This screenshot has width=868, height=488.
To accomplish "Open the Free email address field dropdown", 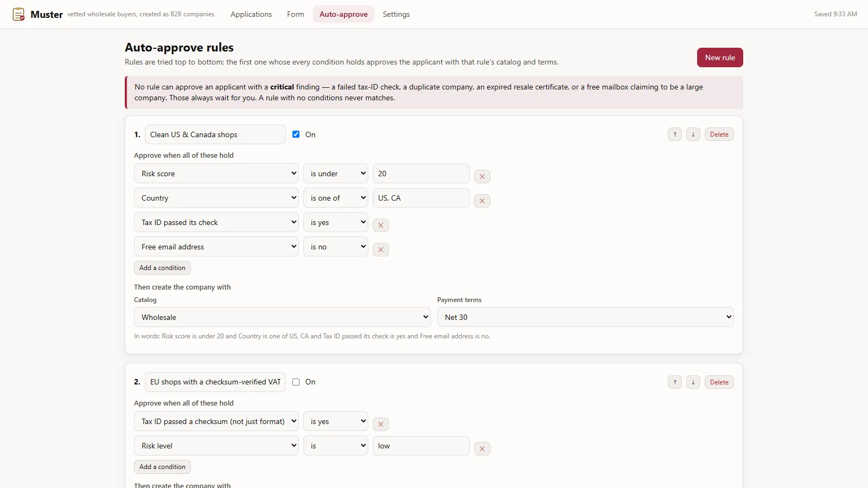I will [x=216, y=247].
